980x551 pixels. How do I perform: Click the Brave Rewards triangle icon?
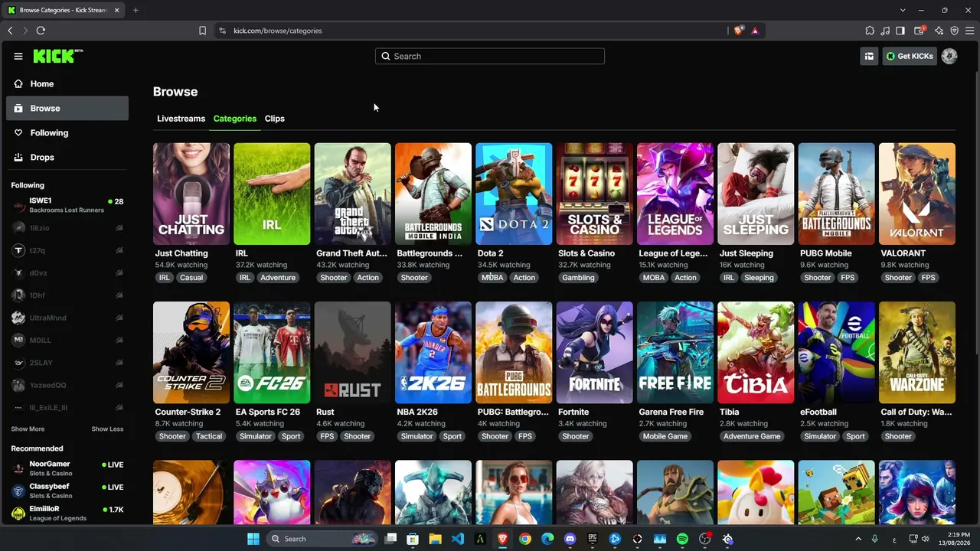[755, 31]
